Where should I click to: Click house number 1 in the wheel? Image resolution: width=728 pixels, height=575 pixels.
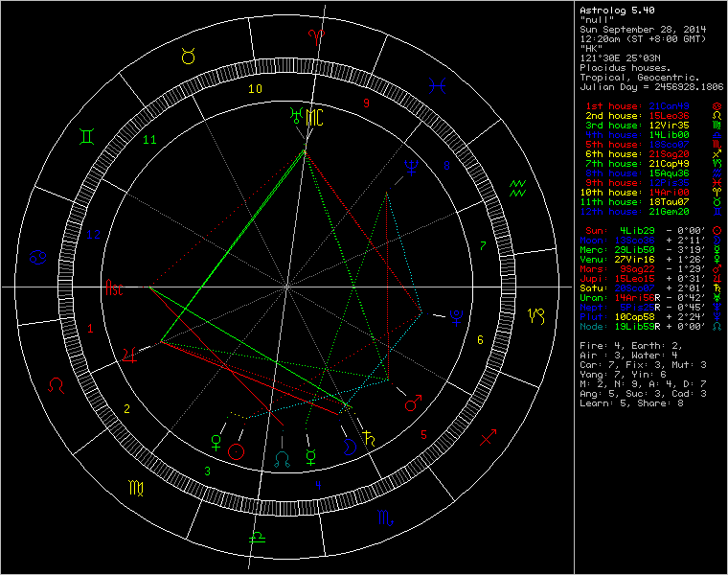90,329
